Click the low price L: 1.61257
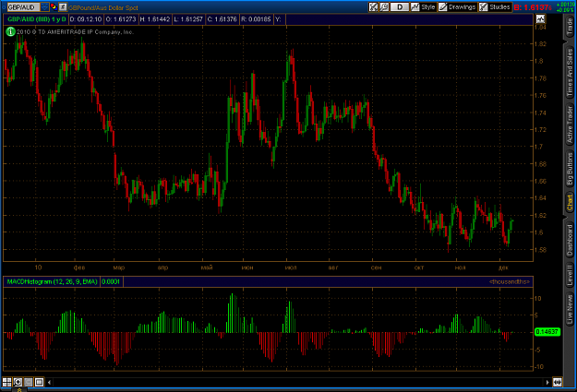 188,19
